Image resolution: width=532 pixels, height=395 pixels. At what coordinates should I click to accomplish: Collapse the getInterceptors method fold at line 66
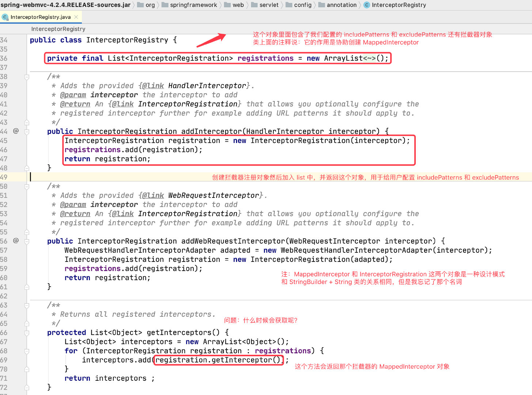27,332
